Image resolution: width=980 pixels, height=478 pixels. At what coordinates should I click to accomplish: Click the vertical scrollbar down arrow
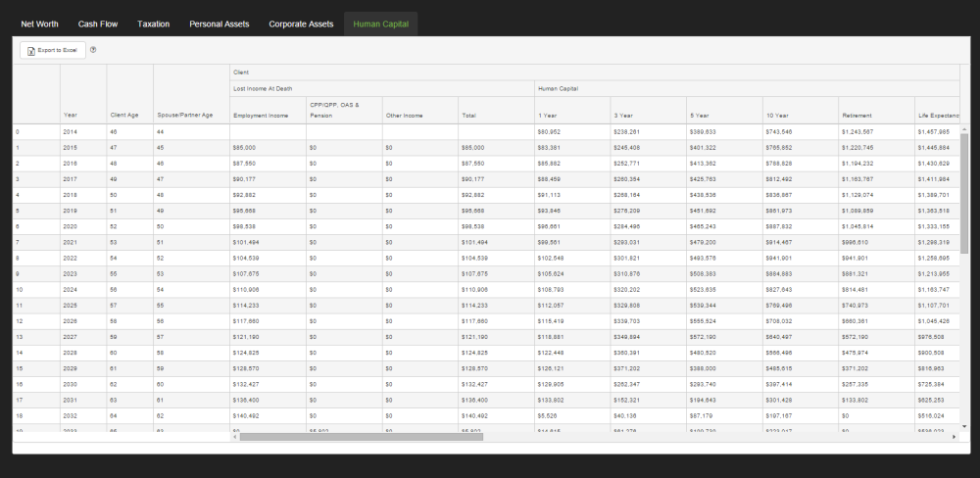point(963,426)
